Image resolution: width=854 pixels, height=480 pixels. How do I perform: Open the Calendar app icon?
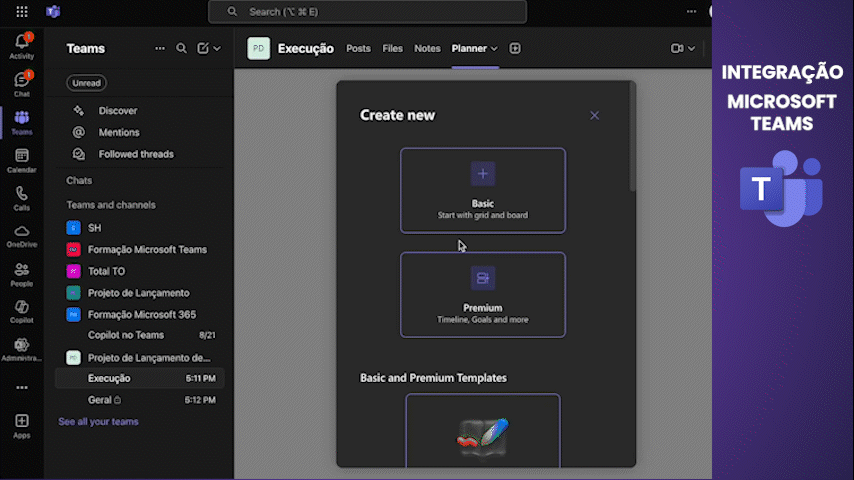pyautogui.click(x=21, y=159)
